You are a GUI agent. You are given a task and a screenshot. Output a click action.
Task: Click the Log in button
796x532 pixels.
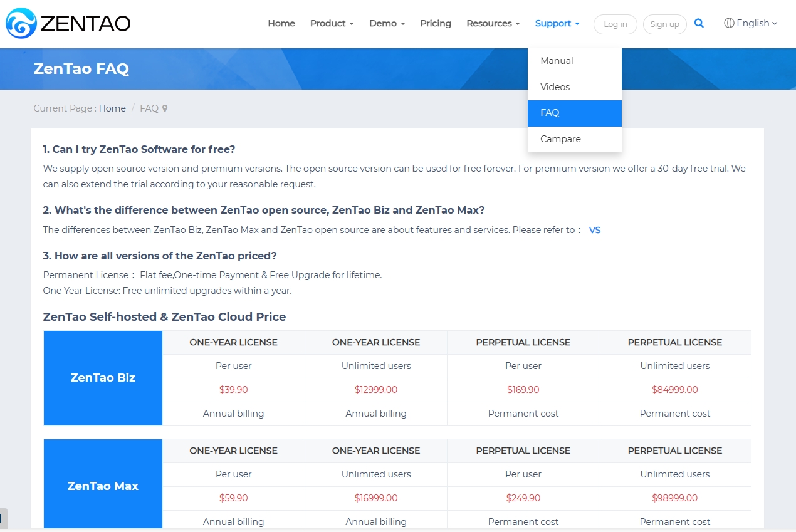615,24
